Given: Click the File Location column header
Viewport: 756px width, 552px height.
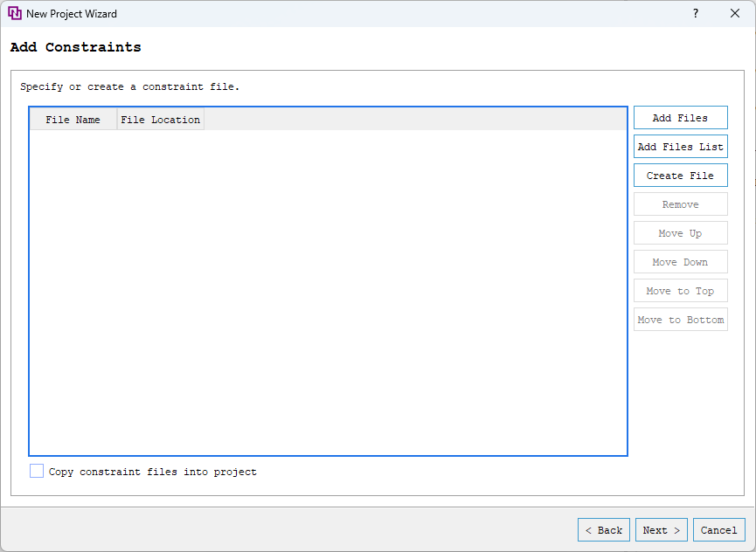Looking at the screenshot, I should (x=160, y=119).
